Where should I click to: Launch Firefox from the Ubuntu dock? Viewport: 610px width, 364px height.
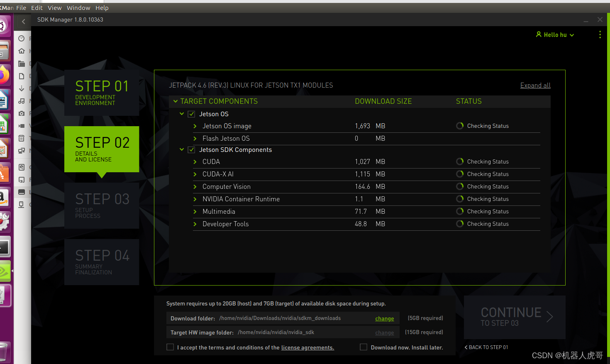click(5, 75)
